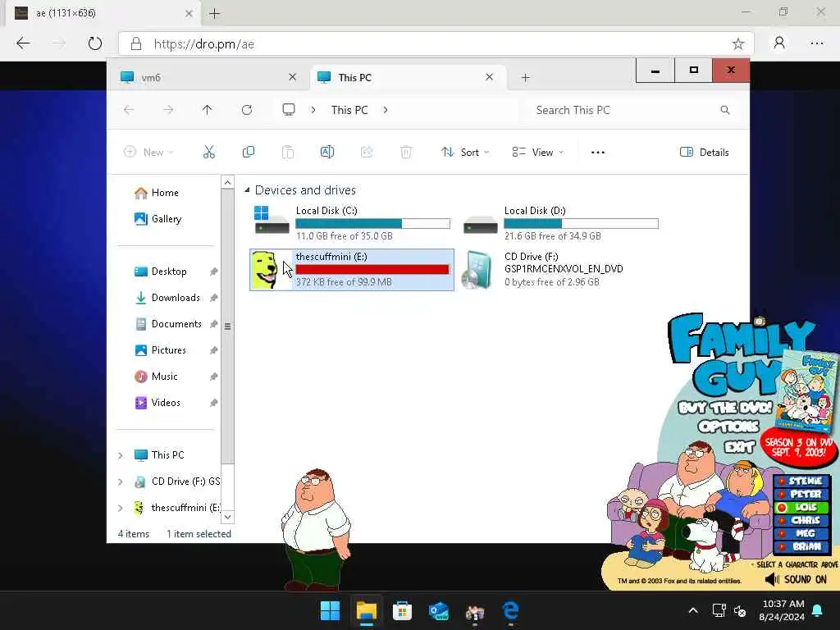Open Microsoft Store from the taskbar

pyautogui.click(x=402, y=610)
